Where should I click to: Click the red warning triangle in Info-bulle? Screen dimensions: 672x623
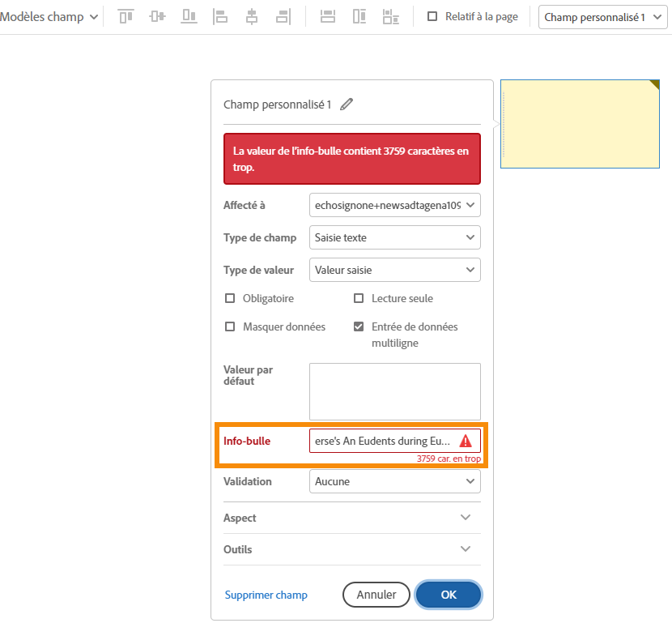click(466, 441)
